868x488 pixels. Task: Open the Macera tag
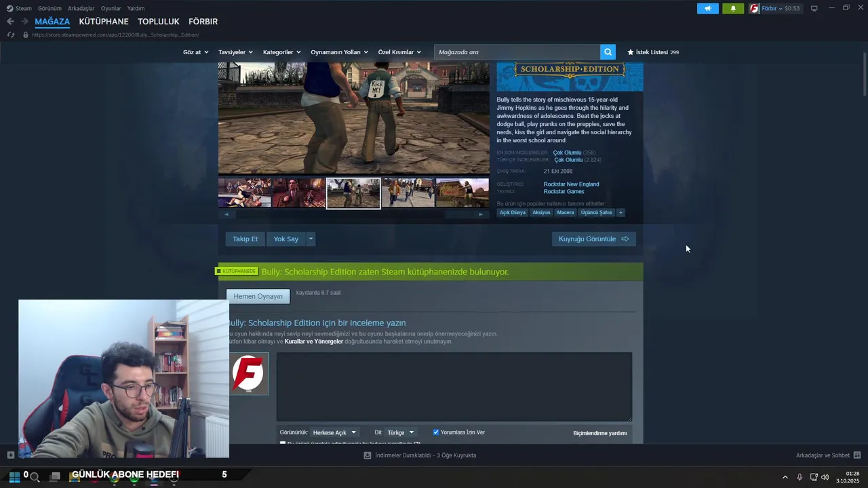(x=566, y=212)
